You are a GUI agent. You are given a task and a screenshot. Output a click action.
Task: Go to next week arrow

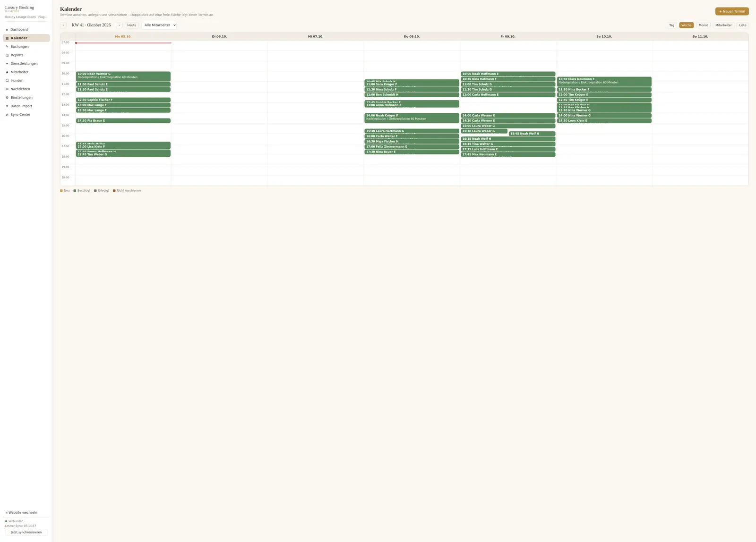119,25
